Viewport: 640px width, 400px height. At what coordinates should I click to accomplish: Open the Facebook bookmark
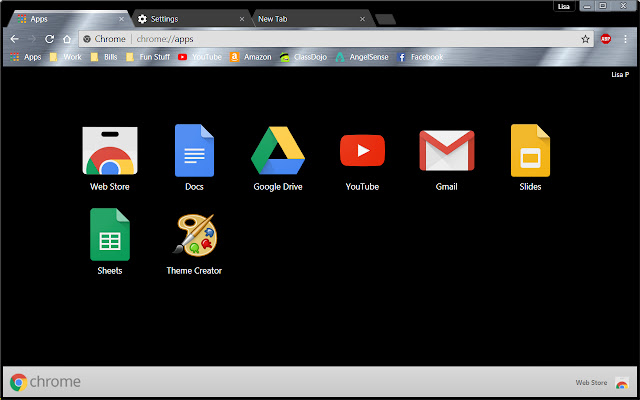point(420,57)
